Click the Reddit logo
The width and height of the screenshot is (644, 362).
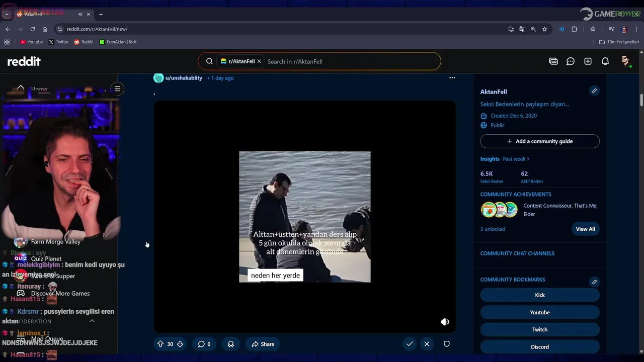(24, 61)
